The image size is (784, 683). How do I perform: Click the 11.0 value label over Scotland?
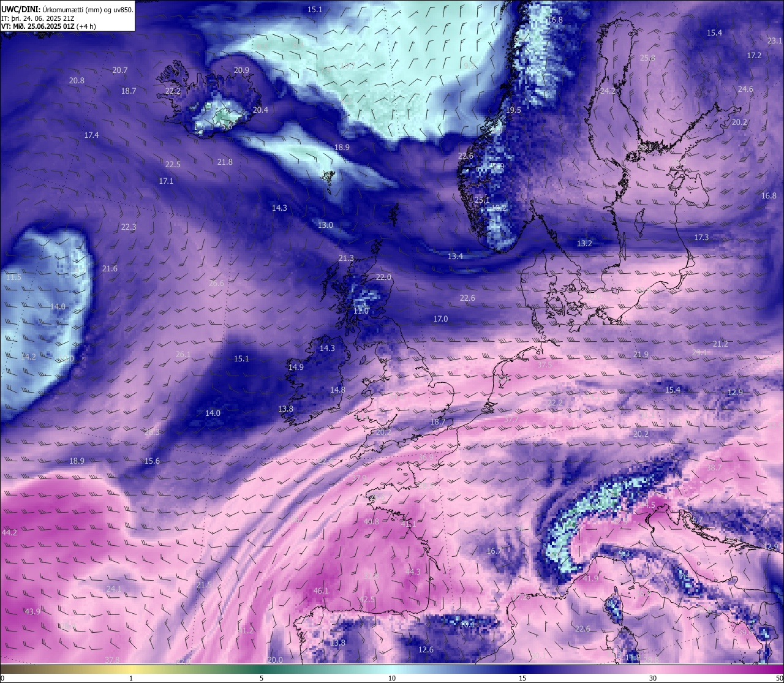[361, 311]
